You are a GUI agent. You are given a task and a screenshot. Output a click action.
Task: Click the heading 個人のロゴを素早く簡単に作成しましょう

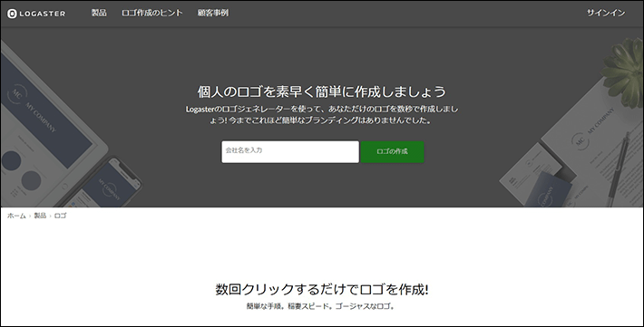tap(322, 91)
